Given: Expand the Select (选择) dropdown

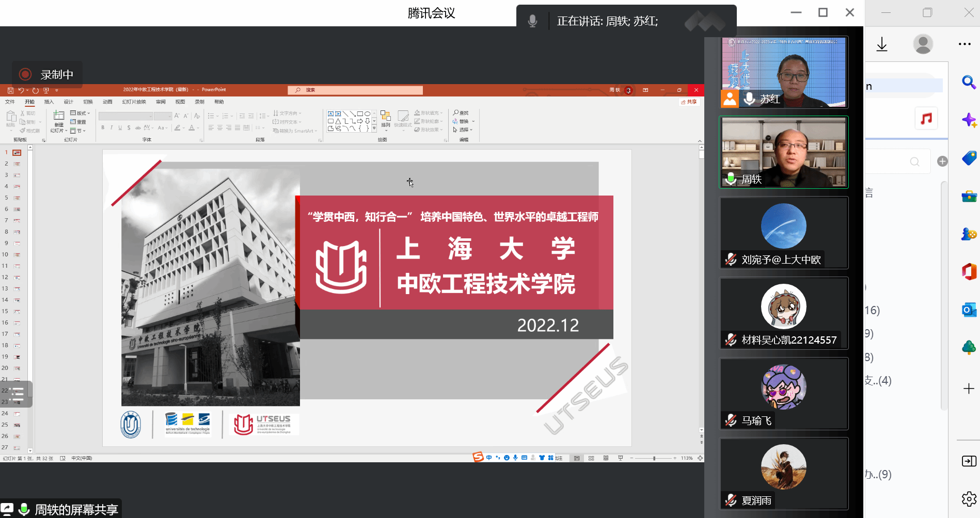Looking at the screenshot, I should coord(463,129).
